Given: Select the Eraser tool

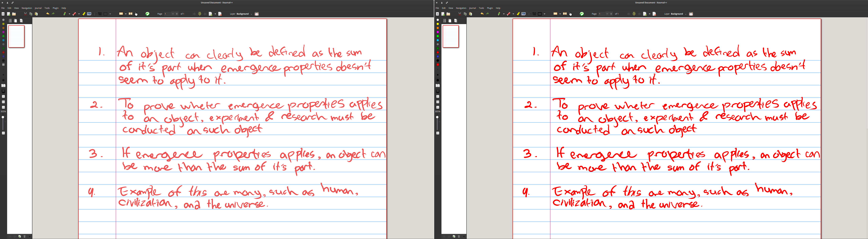Looking at the screenshot, I should click(x=74, y=14).
